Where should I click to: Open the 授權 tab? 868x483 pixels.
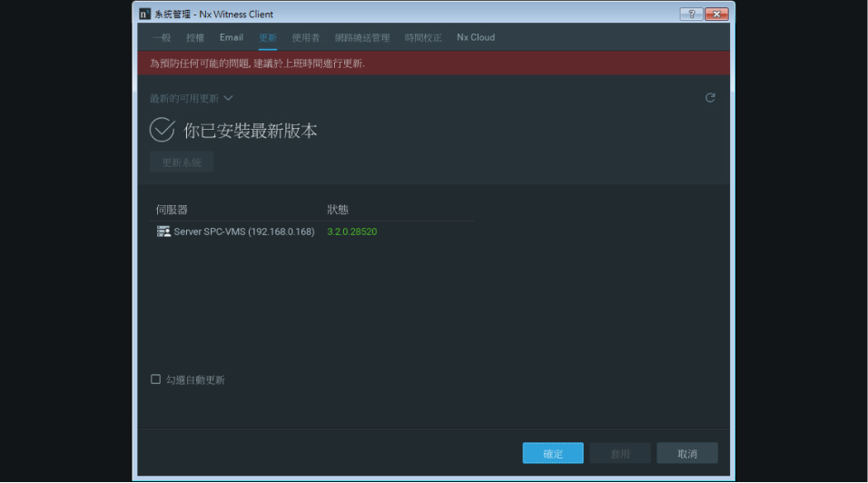[x=195, y=37]
